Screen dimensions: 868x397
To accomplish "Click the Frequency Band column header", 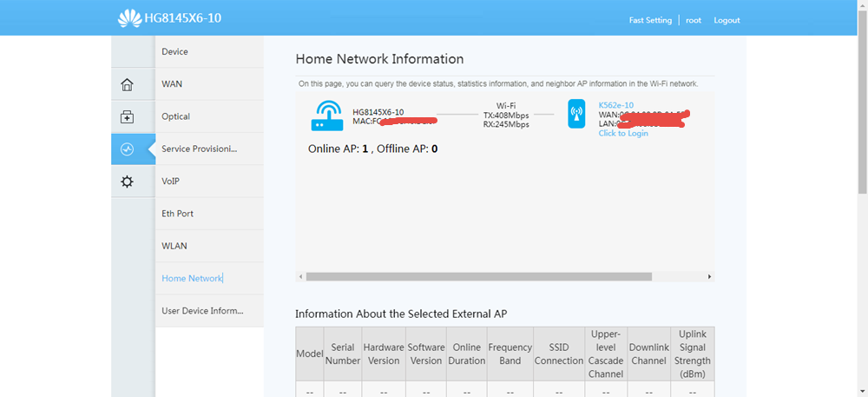I will (x=510, y=354).
